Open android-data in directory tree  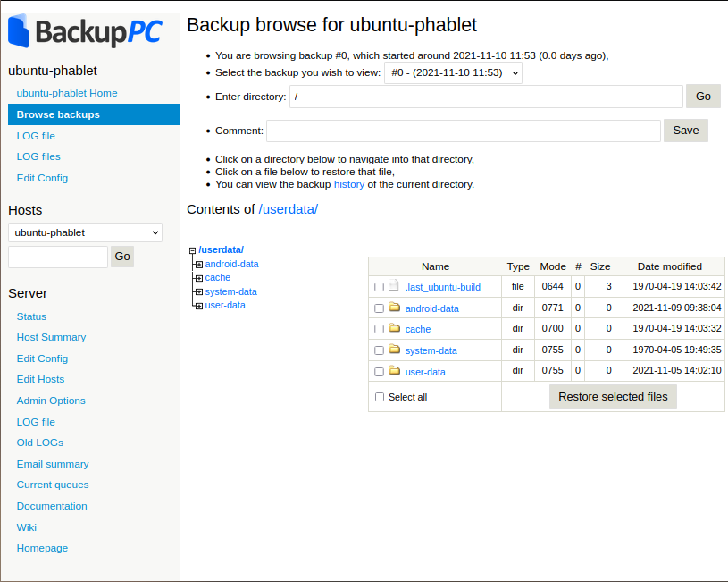[x=231, y=264]
